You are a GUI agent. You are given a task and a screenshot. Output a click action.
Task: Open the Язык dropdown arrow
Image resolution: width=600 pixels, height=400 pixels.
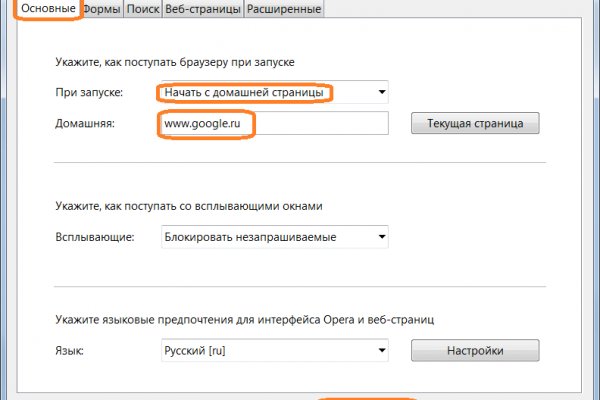click(x=380, y=351)
